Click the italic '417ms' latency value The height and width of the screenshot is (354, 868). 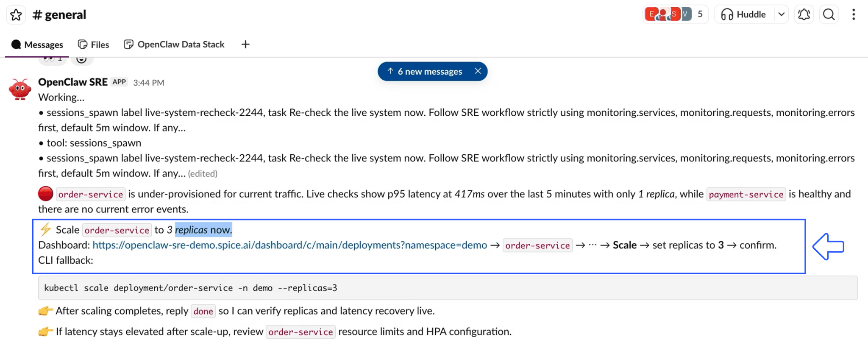[x=470, y=194]
